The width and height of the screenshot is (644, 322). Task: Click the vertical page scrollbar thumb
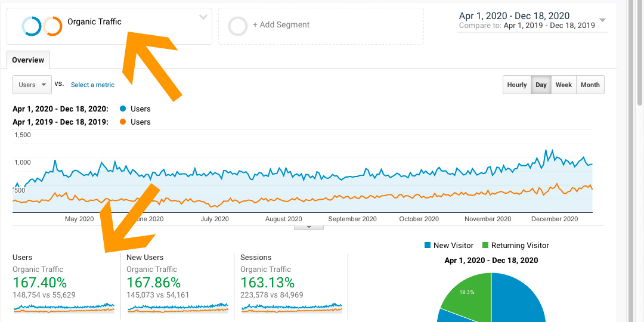[x=639, y=54]
